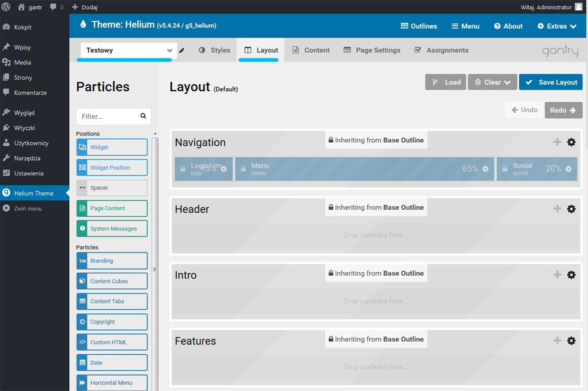Open Features section settings gear
Image resolution: width=588 pixels, height=391 pixels.
point(571,340)
